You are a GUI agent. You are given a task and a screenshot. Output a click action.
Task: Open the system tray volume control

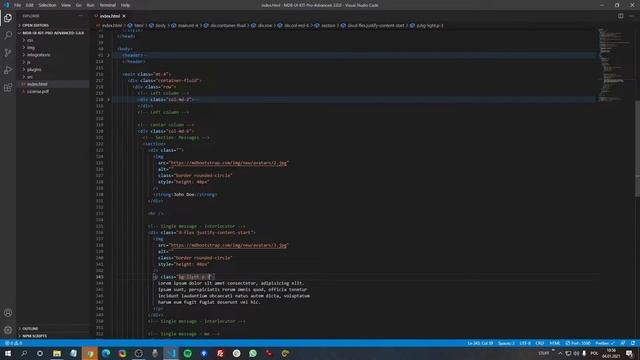coord(576,353)
